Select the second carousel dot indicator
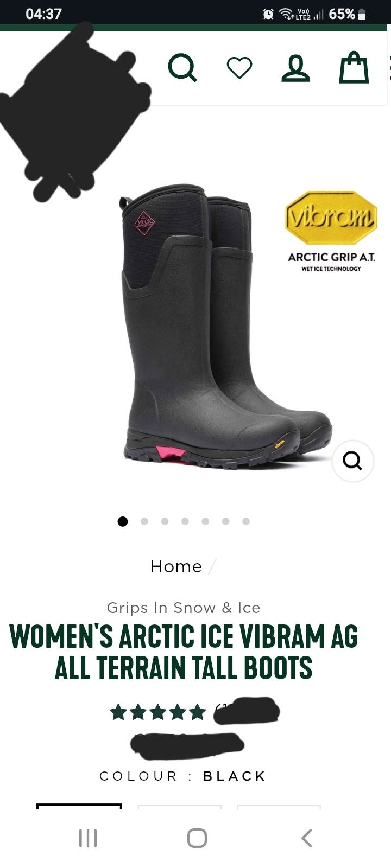This screenshot has width=391, height=868. (x=144, y=521)
